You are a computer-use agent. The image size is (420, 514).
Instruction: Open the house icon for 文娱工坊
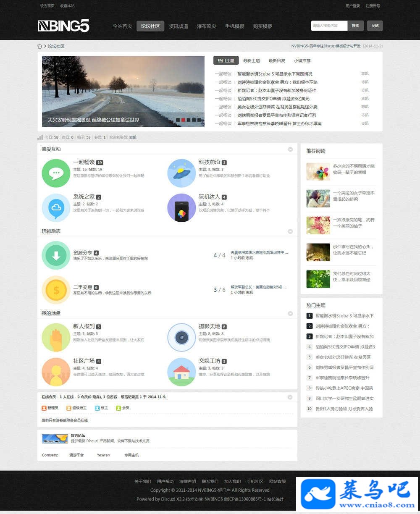pos(181,372)
